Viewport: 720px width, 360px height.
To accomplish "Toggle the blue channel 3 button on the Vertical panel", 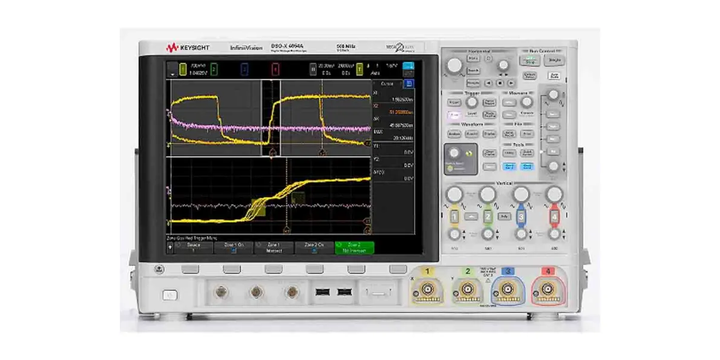I will (521, 216).
